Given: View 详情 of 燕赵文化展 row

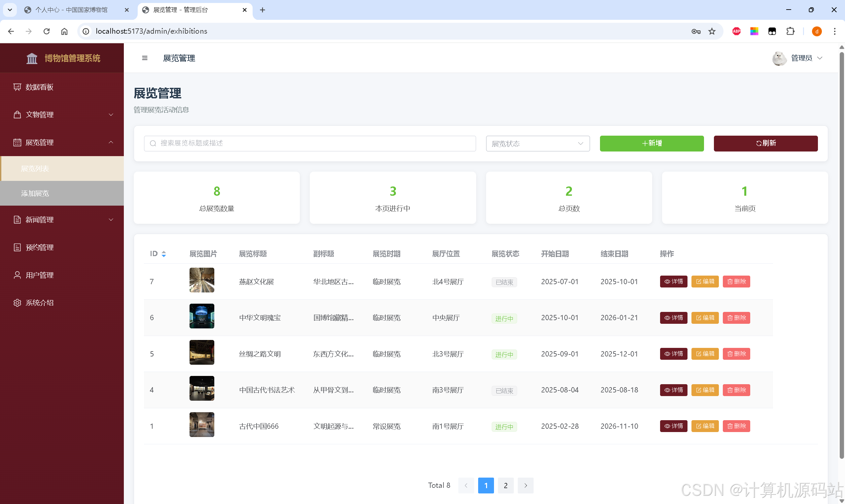Looking at the screenshot, I should click(x=673, y=282).
